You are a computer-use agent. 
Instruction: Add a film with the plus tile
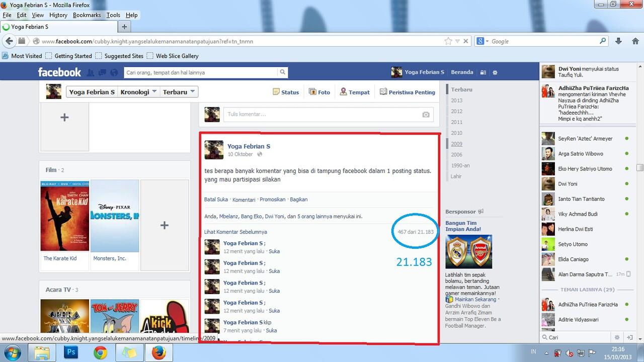point(165,225)
